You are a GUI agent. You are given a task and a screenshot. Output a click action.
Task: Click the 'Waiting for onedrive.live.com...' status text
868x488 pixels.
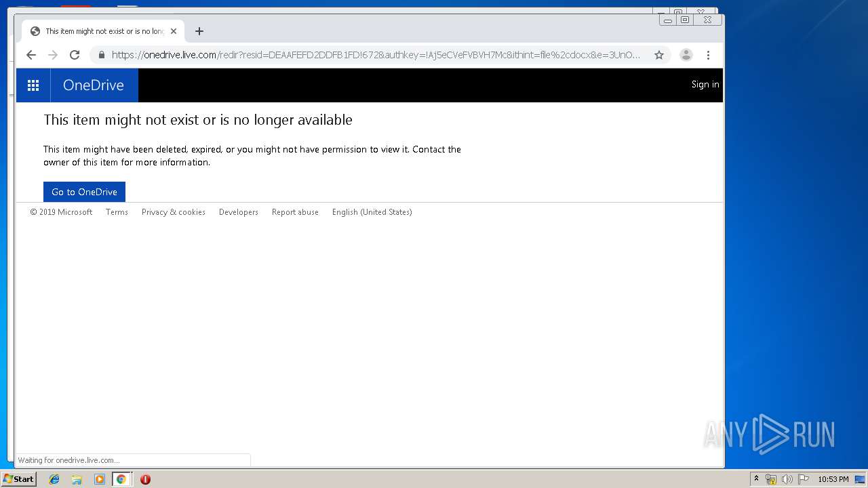[x=68, y=460]
